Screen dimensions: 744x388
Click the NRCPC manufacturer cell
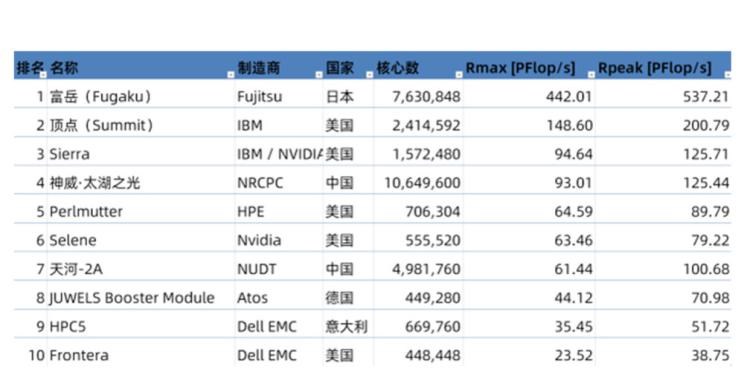coord(279,183)
